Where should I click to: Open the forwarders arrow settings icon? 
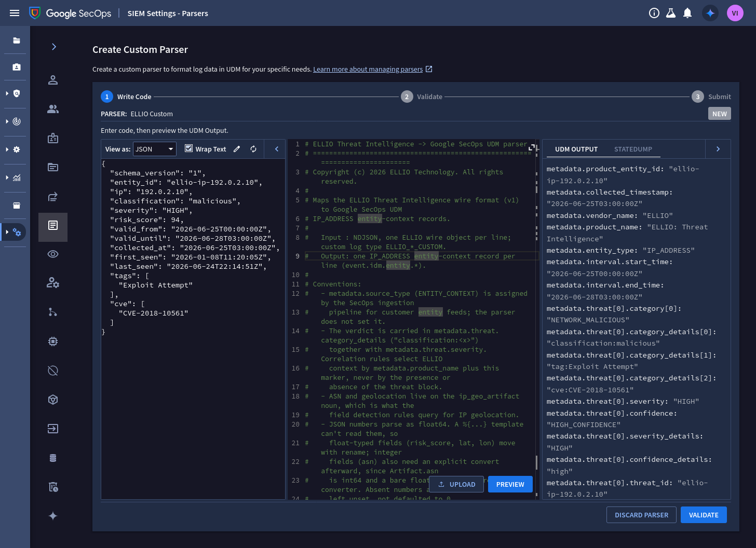(x=53, y=196)
